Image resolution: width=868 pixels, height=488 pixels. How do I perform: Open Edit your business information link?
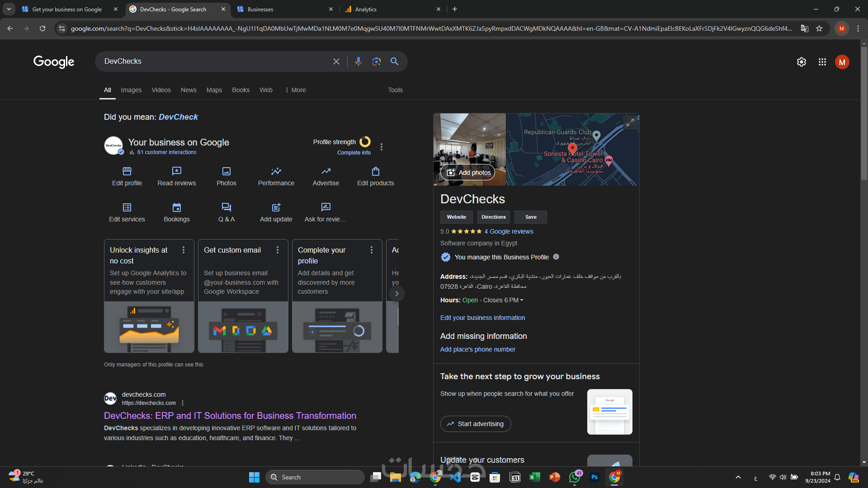(482, 318)
